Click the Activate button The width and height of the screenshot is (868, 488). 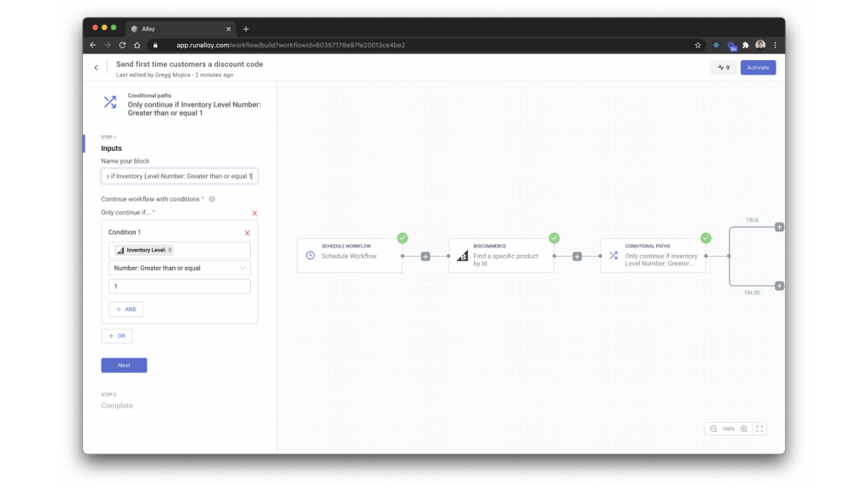[x=757, y=67]
